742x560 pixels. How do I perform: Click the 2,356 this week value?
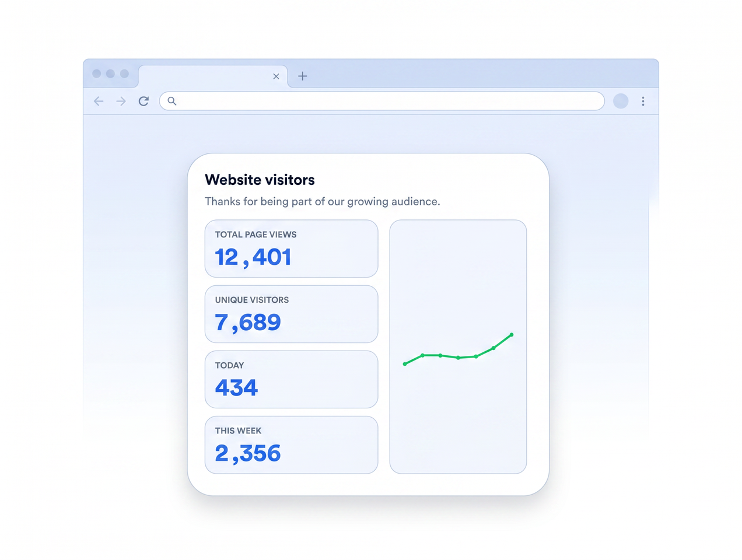pos(248,453)
